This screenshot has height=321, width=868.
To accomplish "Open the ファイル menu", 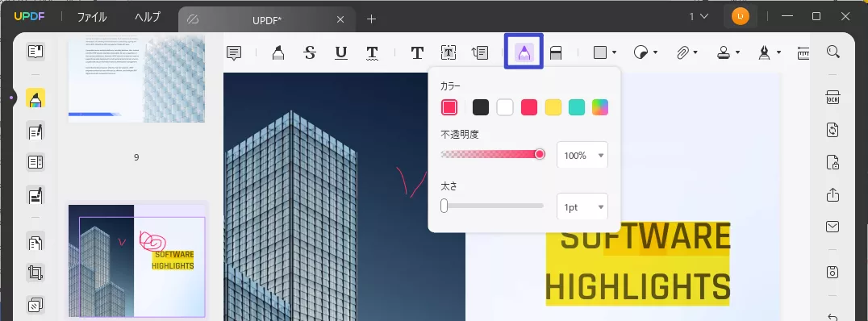I will [92, 17].
